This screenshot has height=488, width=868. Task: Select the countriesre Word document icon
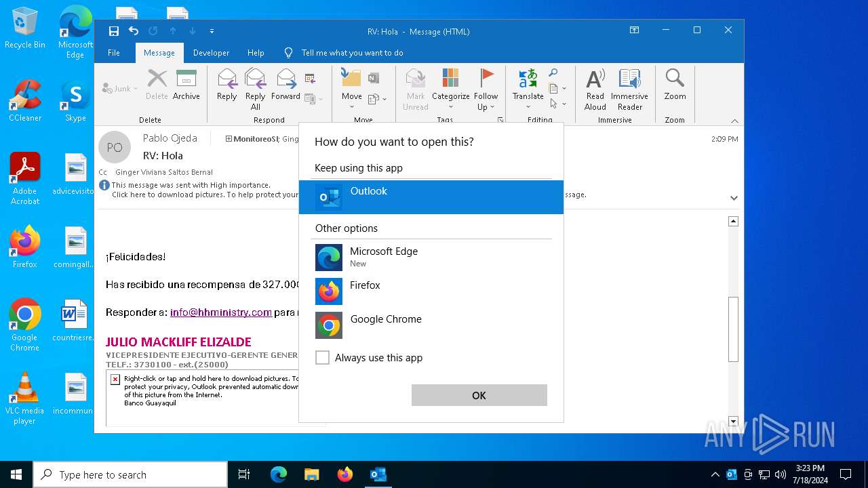tap(75, 321)
